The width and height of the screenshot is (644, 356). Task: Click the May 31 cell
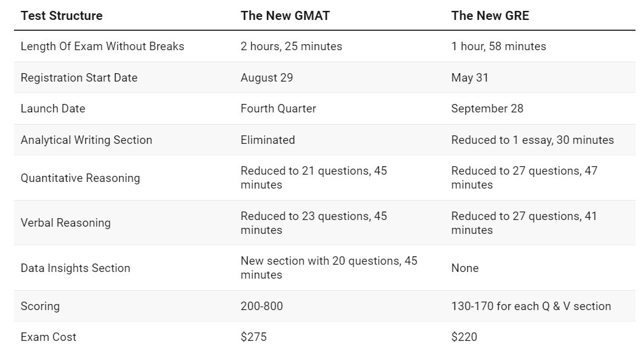(x=470, y=78)
